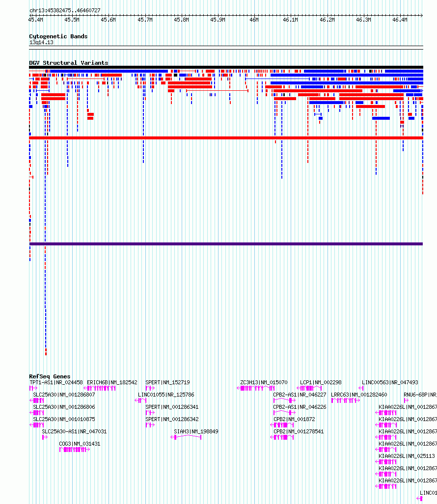Screen dimensions: 437x504
Task: Click CPB2-AS1|NR_046226 transcript label
Action: click(300, 407)
